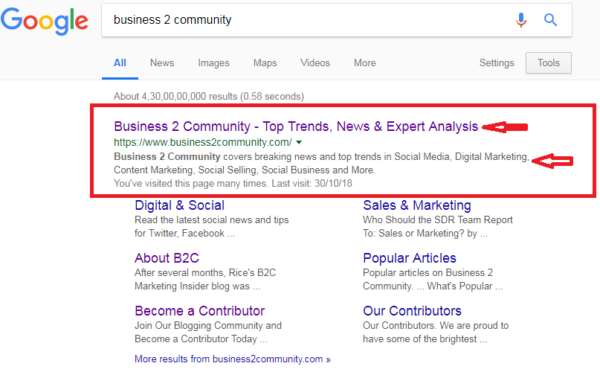Click the Tools button
The image size is (600, 372).
click(548, 63)
